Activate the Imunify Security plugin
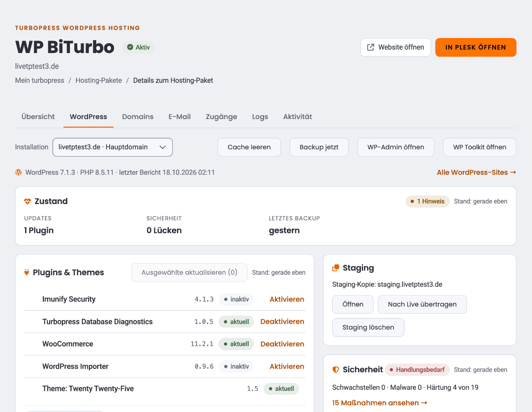Screen dimensions: 532x412 [x=287, y=299]
